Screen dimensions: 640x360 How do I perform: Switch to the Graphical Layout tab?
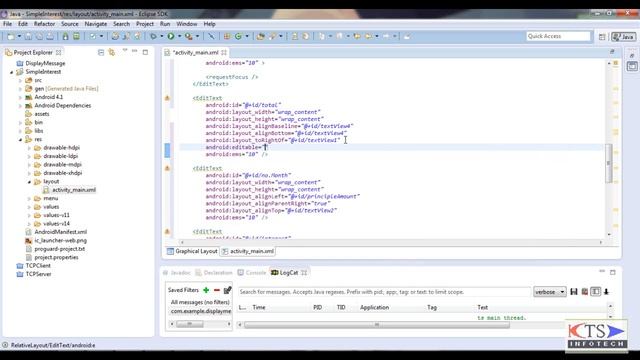tap(192, 251)
